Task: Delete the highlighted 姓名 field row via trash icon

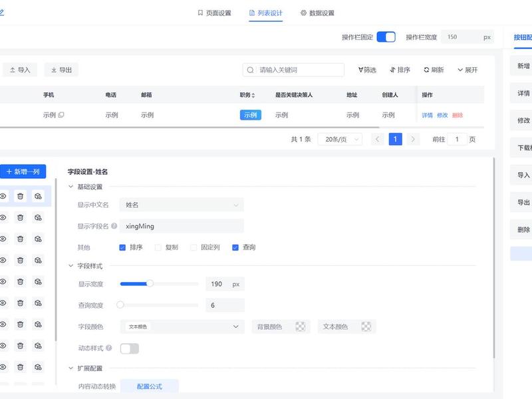Action: [x=21, y=196]
